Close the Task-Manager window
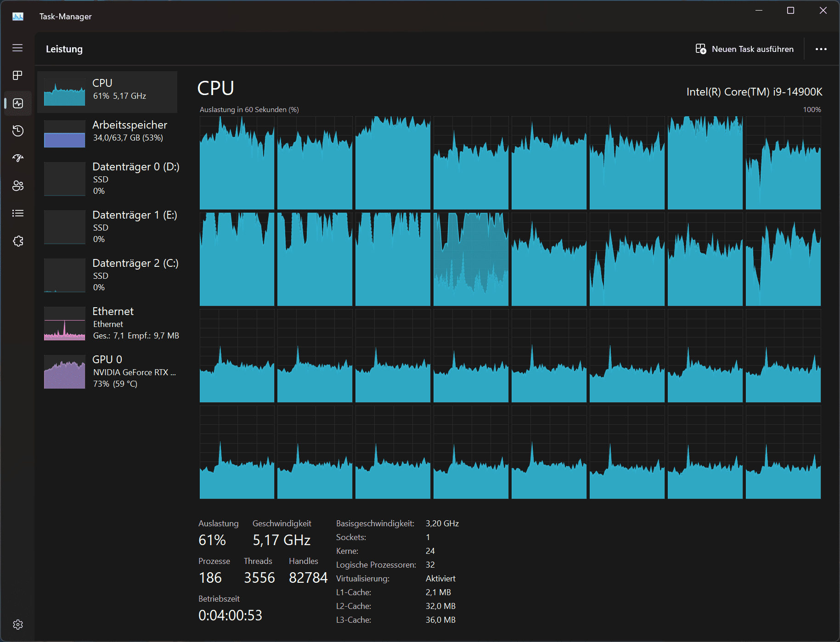This screenshot has height=642, width=840. tap(823, 11)
